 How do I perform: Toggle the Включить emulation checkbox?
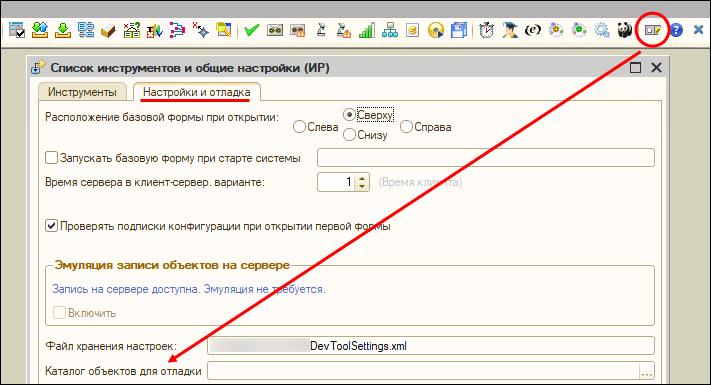pyautogui.click(x=59, y=312)
